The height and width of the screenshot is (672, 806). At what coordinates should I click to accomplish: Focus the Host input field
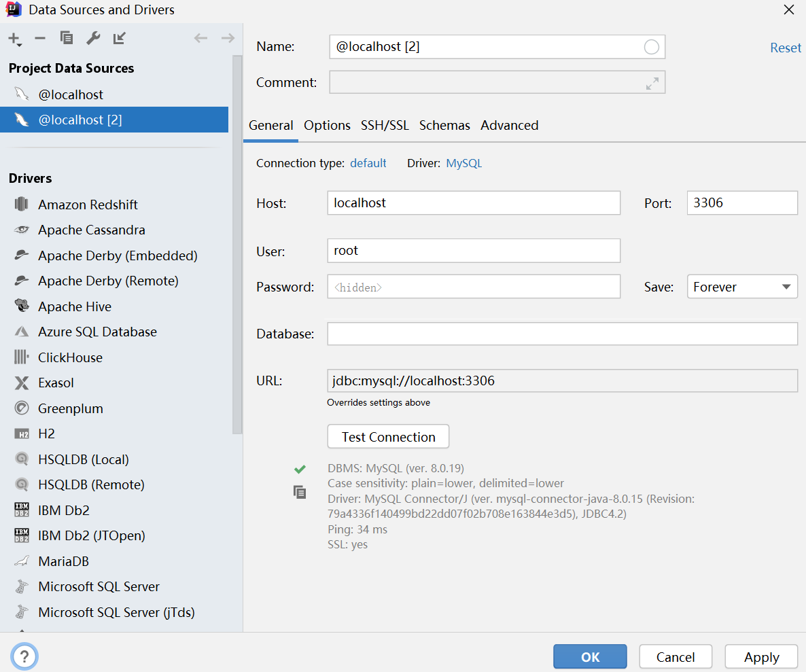pyautogui.click(x=474, y=203)
